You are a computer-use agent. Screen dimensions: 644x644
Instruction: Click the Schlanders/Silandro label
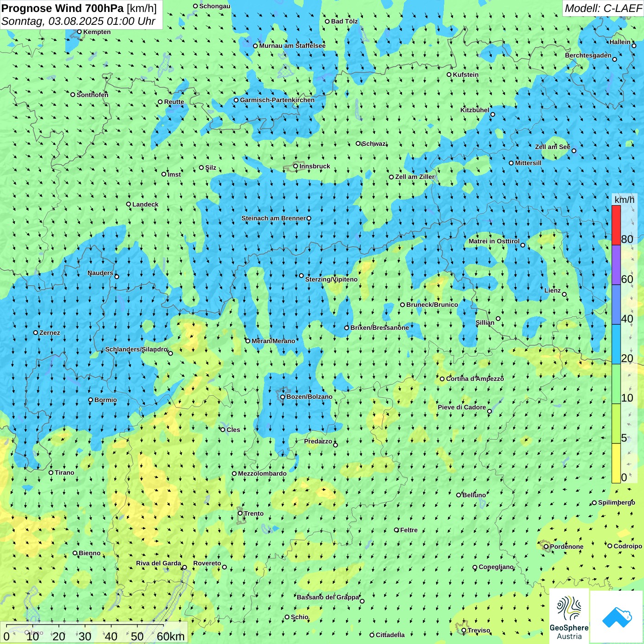136,349
